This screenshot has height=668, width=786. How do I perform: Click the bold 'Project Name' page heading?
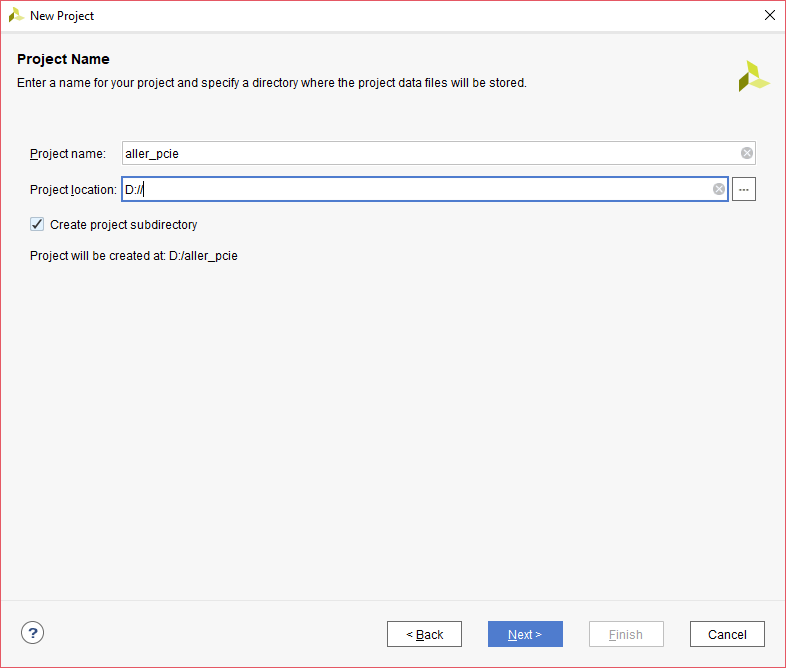63,59
